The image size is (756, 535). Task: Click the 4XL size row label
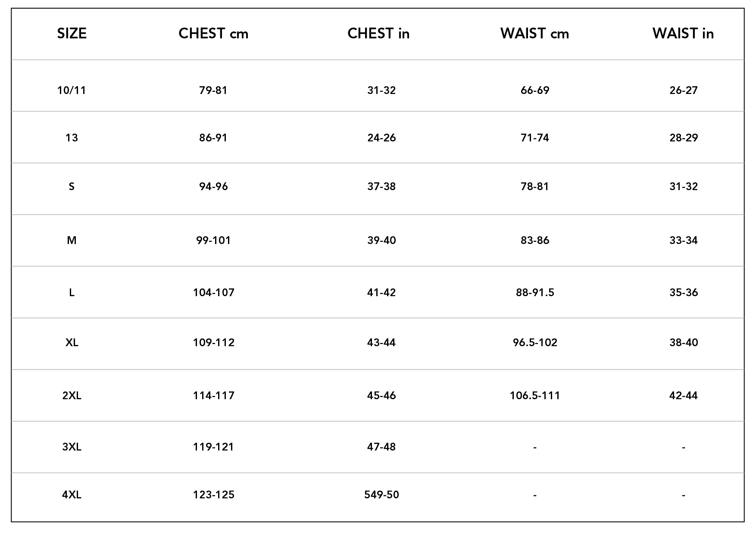72,494
